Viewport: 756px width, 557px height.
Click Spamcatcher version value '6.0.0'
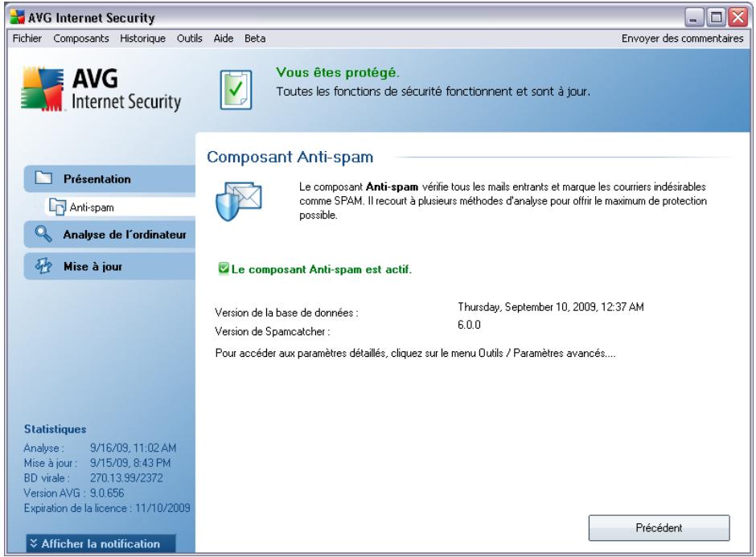pyautogui.click(x=469, y=325)
